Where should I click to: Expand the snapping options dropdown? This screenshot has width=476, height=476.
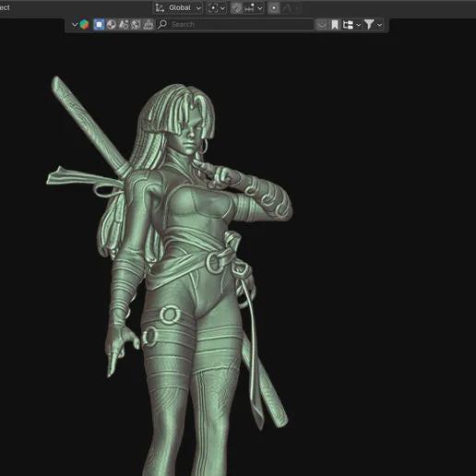(x=254, y=8)
